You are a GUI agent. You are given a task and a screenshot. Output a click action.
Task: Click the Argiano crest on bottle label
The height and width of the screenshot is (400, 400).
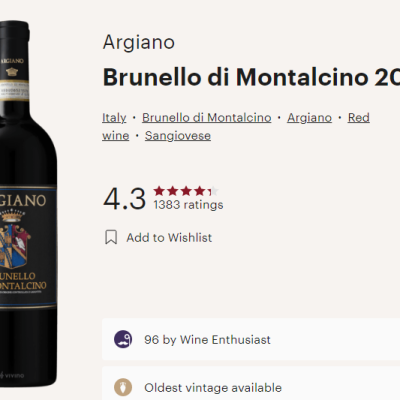click(14, 238)
